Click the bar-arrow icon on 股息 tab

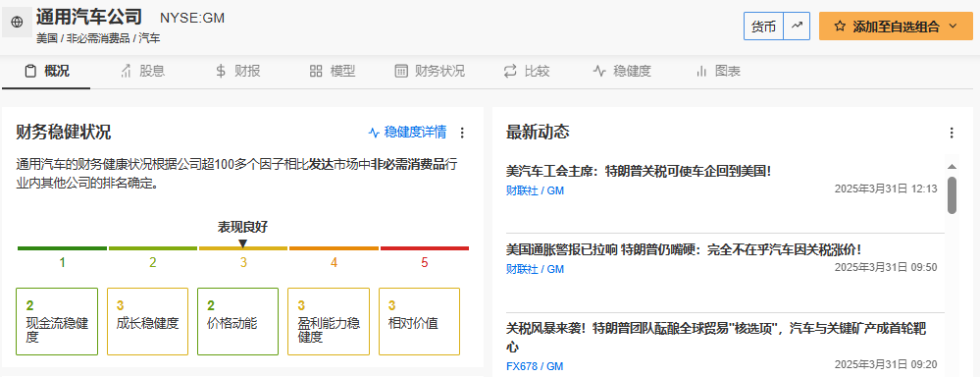[x=126, y=72]
